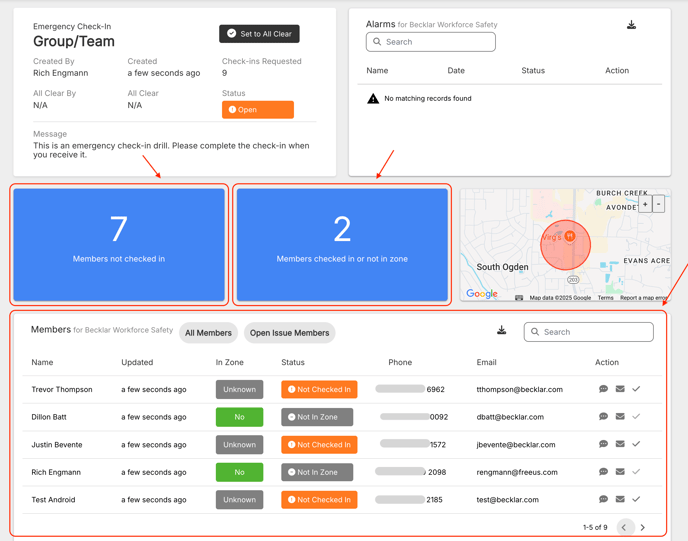
Task: Go to next page of members
Action: (642, 527)
